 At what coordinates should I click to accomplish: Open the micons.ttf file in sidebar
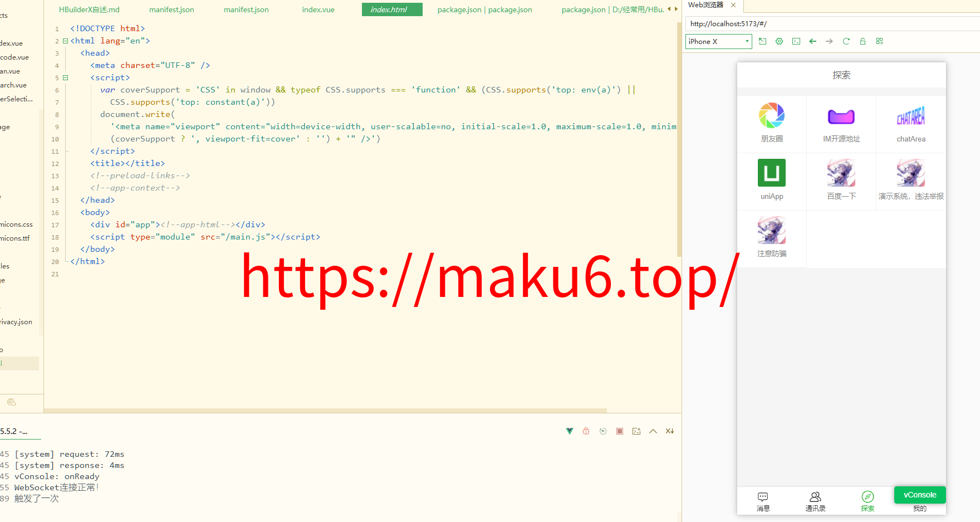click(15, 238)
